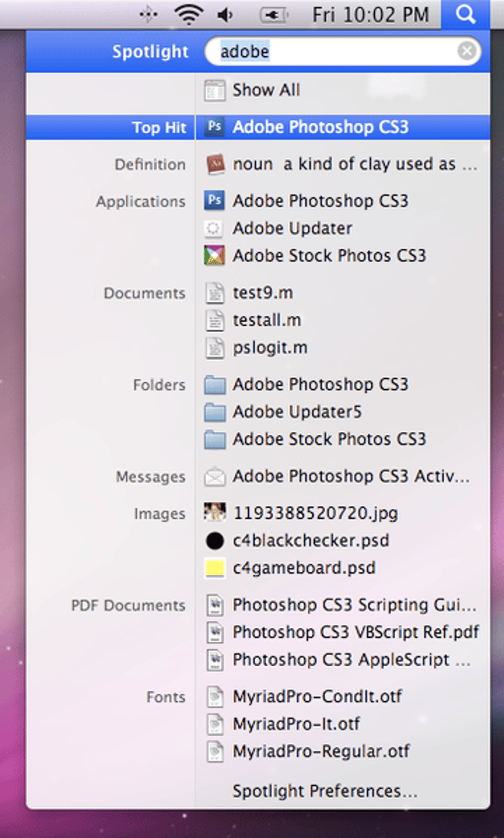Viewport: 504px width, 838px height.
Task: Click inside the Spotlight search field
Action: coord(342,51)
